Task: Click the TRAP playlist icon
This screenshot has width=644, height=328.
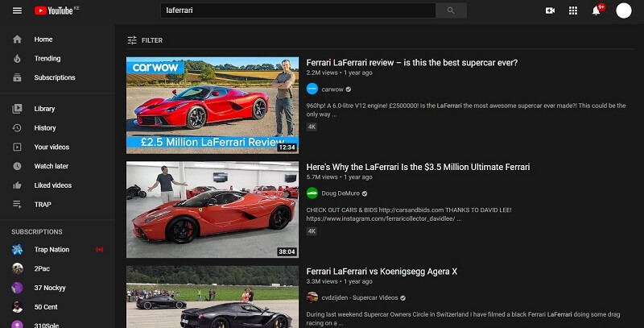Action: coord(17,204)
